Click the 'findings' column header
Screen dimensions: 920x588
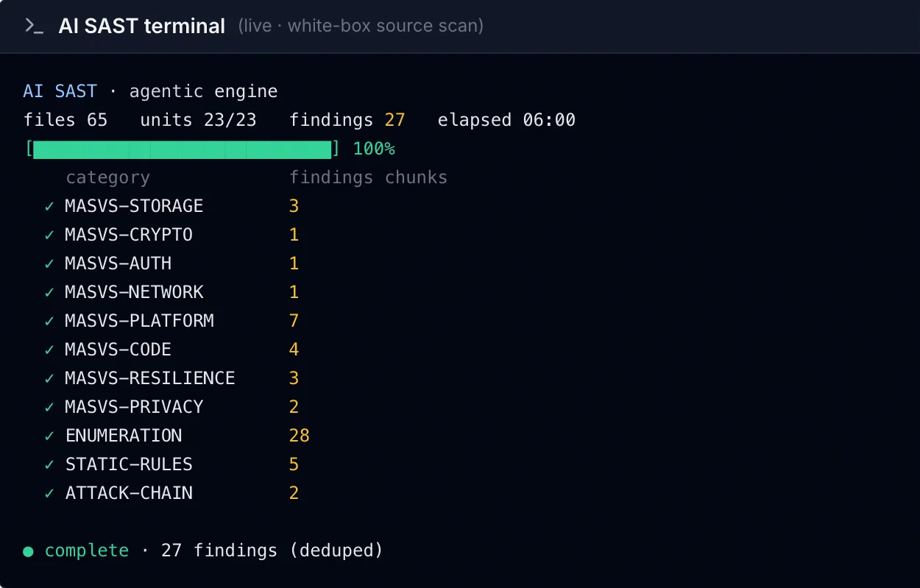331,177
